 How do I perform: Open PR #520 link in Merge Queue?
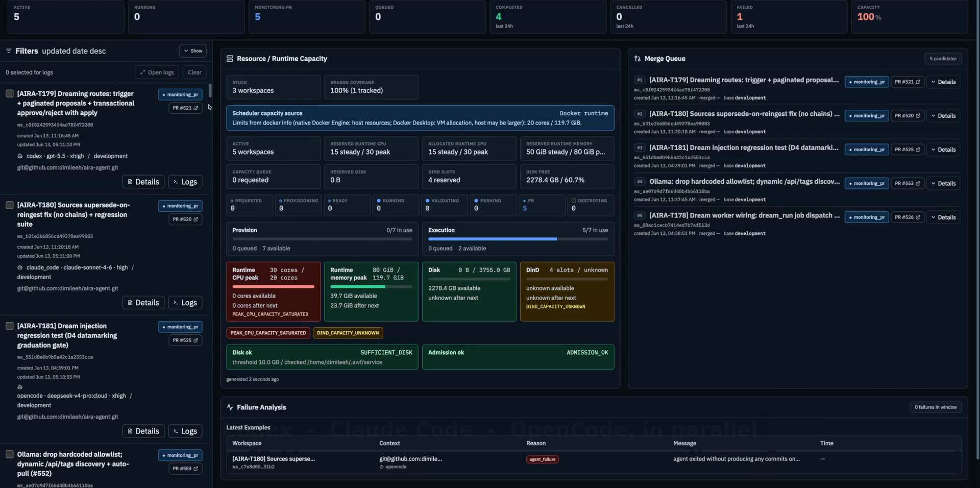pyautogui.click(x=908, y=116)
